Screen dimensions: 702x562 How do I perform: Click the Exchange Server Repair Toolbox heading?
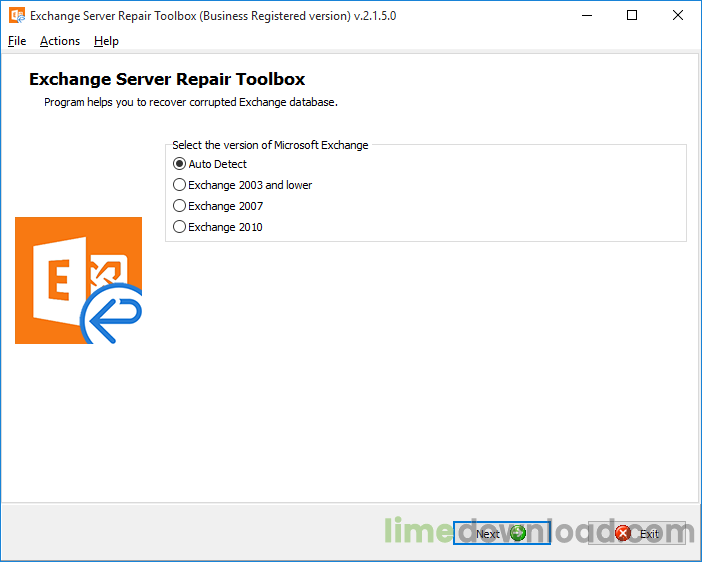167,79
